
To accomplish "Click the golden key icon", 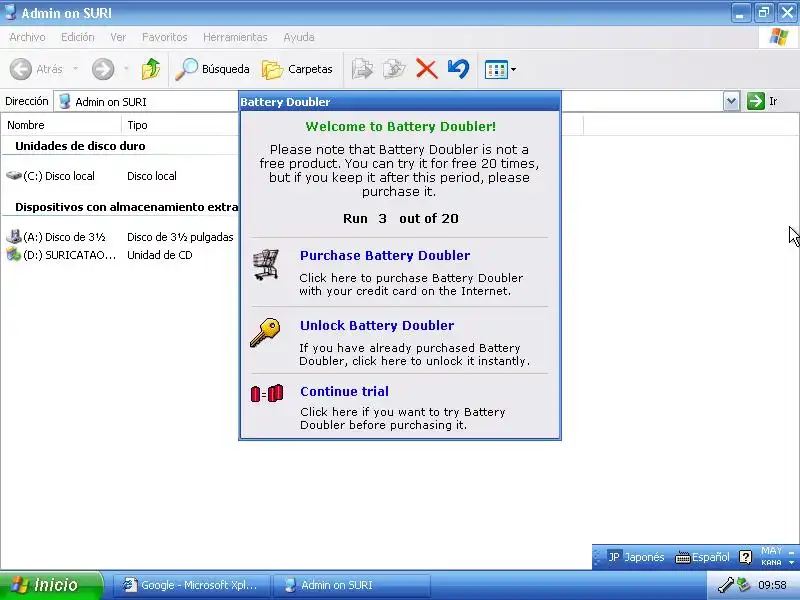I will (x=265, y=332).
